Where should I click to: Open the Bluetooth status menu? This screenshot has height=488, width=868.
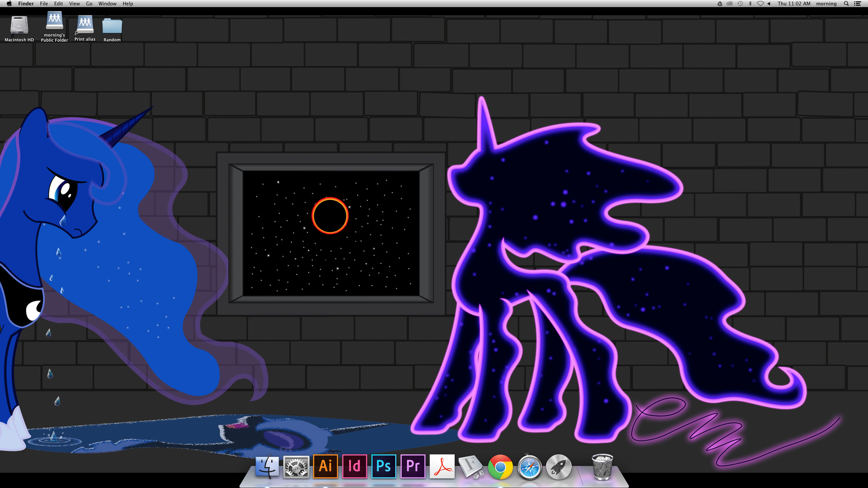coord(750,4)
